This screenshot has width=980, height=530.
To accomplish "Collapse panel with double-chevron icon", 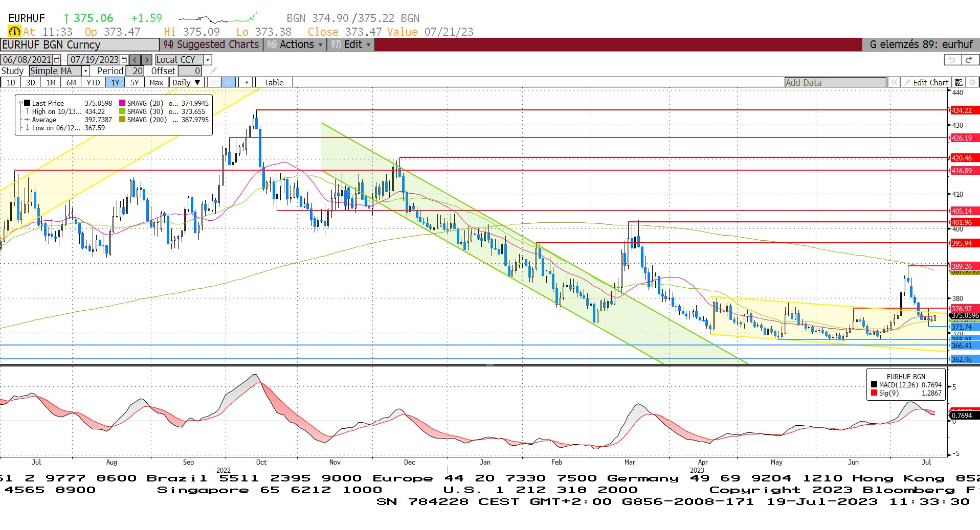I will (894, 82).
